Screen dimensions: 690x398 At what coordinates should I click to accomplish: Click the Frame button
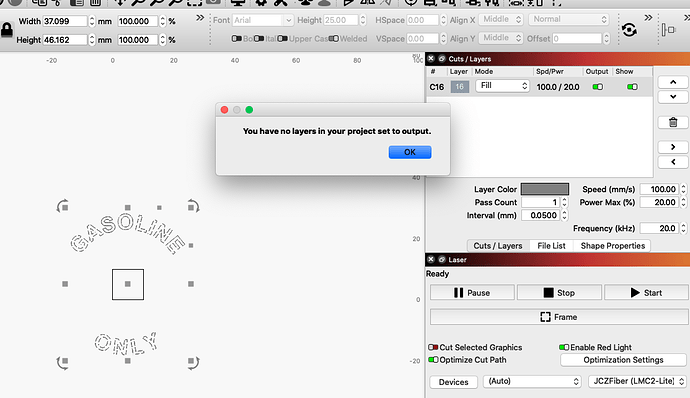(559, 317)
